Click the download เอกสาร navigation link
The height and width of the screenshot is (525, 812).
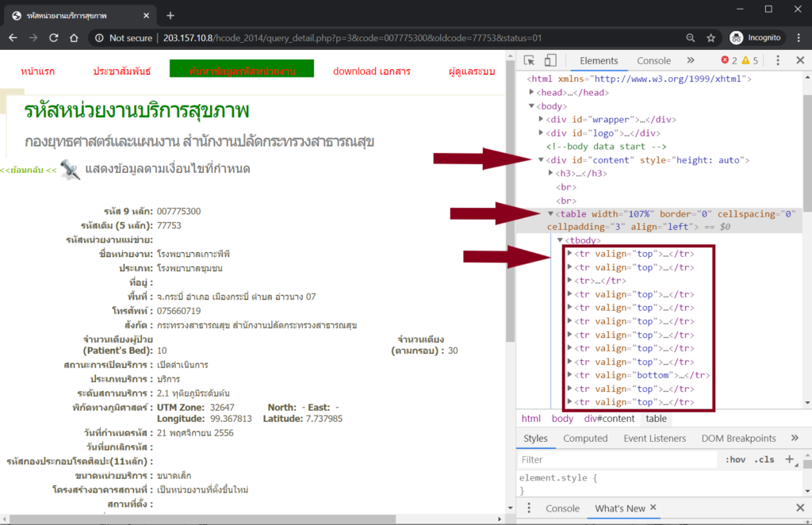(371, 71)
